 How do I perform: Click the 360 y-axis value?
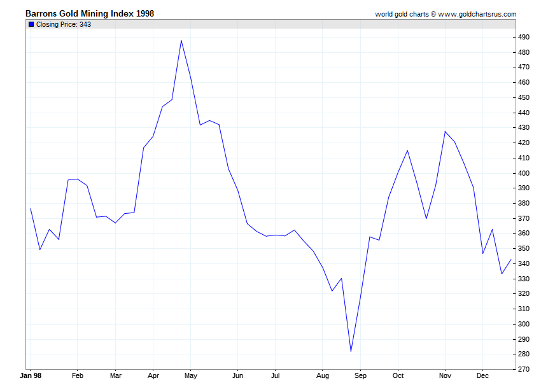tap(524, 234)
